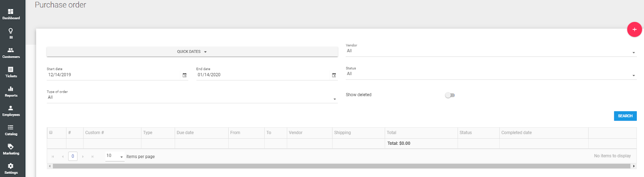644x177 pixels.
Task: Open the Reports section
Action: (11, 91)
